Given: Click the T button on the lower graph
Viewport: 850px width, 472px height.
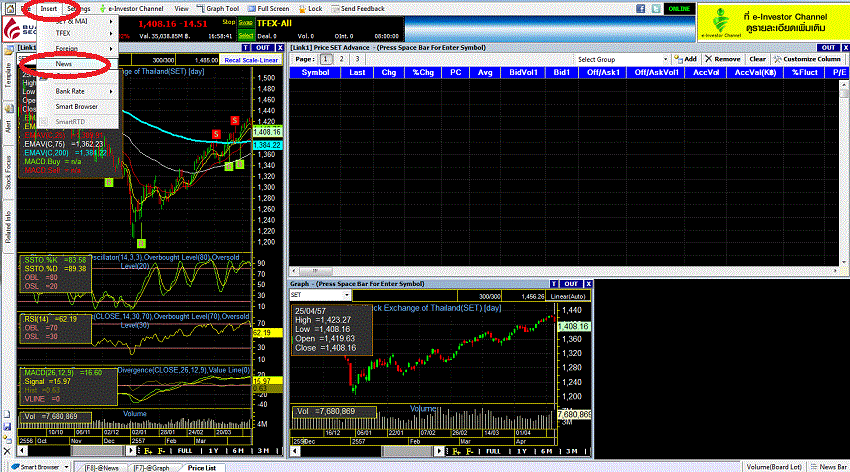Looking at the screenshot, I should tap(553, 284).
